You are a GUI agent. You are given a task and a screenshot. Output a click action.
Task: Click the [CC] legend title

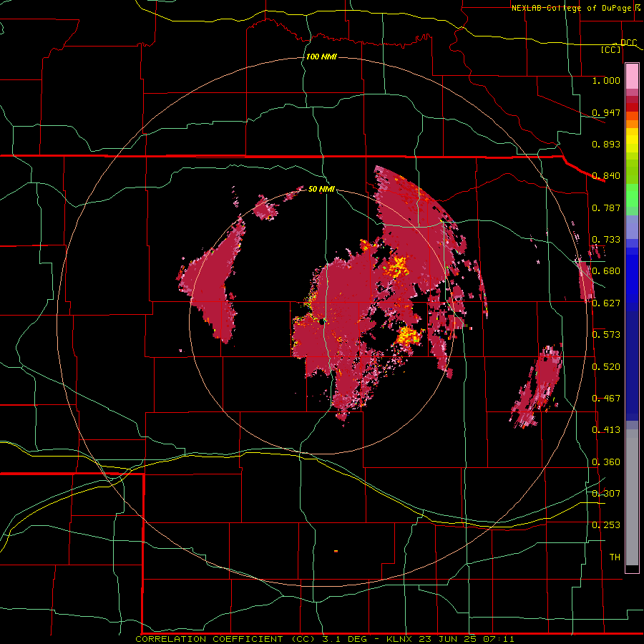click(611, 49)
